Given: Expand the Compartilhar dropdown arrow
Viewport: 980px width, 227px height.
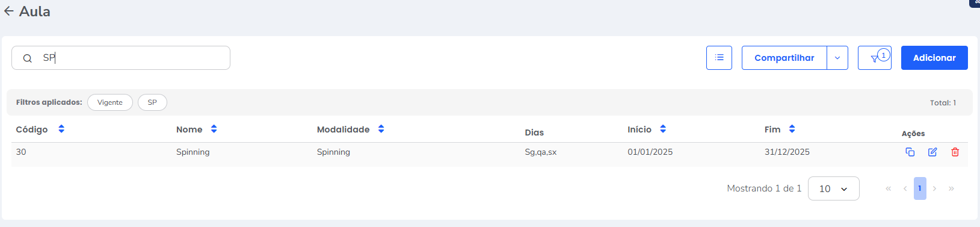Looking at the screenshot, I should [x=837, y=58].
